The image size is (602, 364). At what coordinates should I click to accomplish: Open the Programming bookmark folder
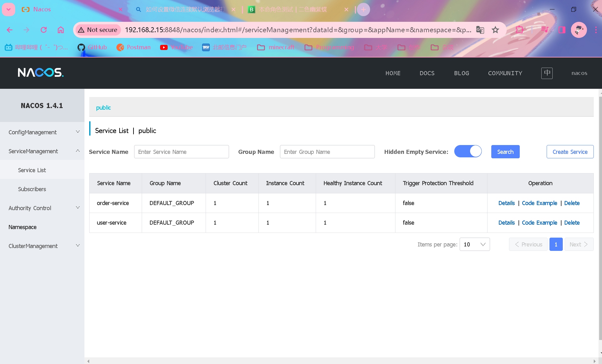[329, 47]
